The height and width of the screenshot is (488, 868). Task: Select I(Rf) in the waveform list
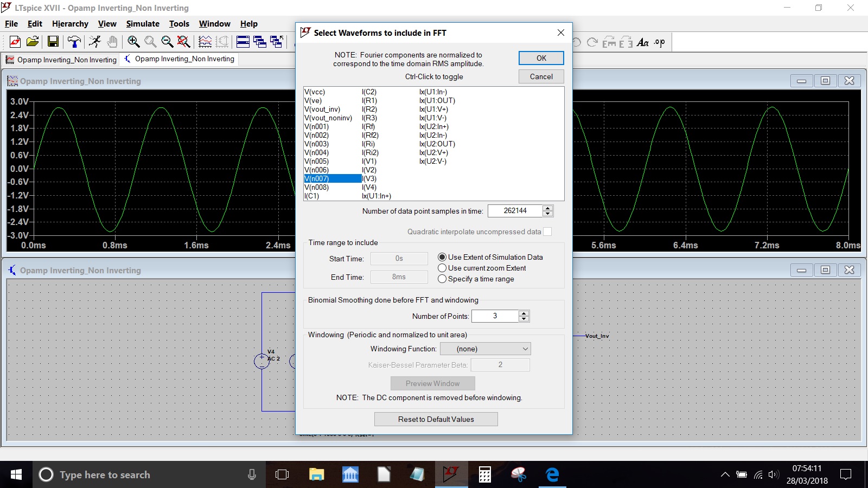pyautogui.click(x=368, y=126)
